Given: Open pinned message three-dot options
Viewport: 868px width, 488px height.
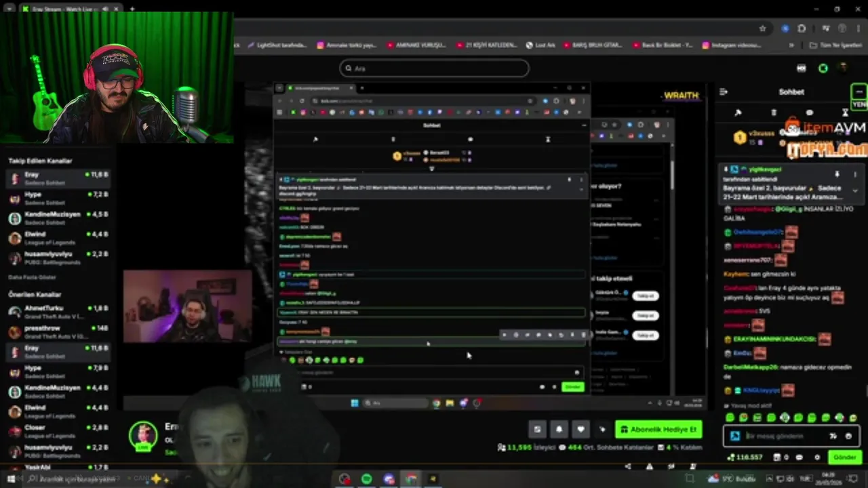Looking at the screenshot, I should coord(854,174).
